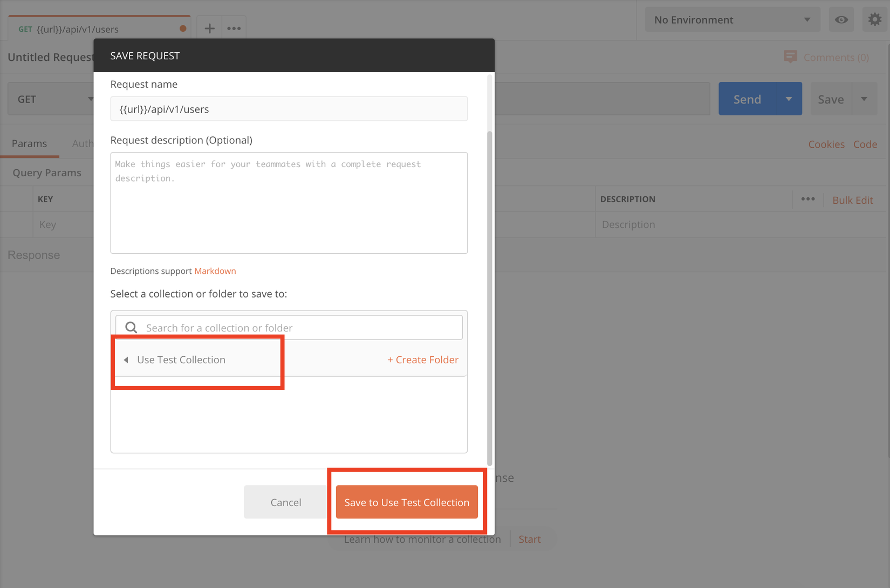Open the Markdown link
This screenshot has height=588, width=890.
coord(215,271)
